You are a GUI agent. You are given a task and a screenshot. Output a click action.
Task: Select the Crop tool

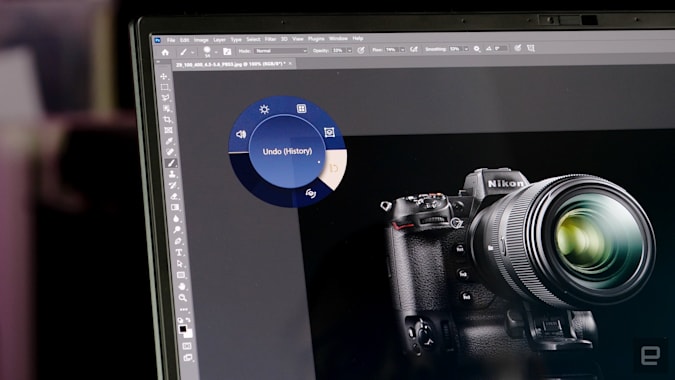coord(167,119)
